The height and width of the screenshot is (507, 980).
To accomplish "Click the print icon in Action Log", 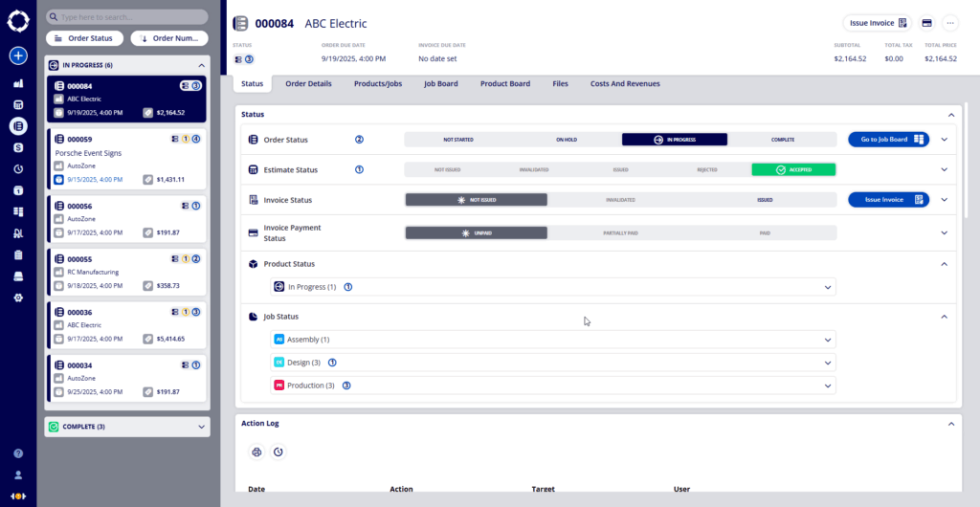I will pos(256,452).
